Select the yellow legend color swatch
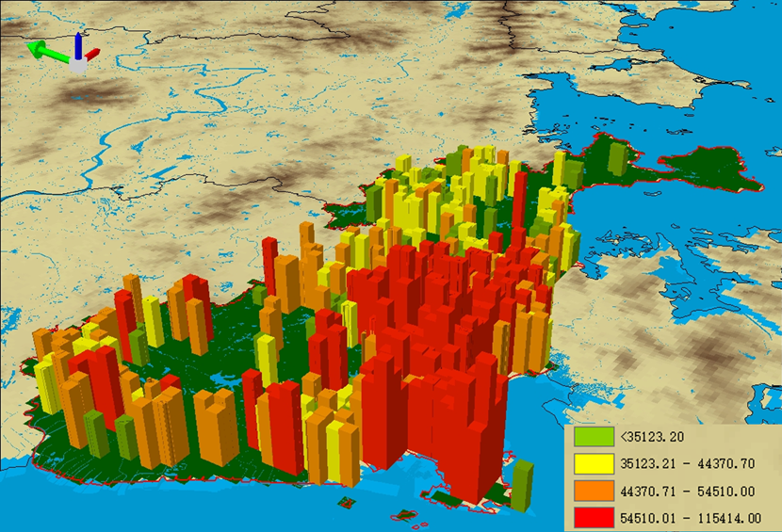Image resolution: width=782 pixels, height=532 pixels. [592, 463]
